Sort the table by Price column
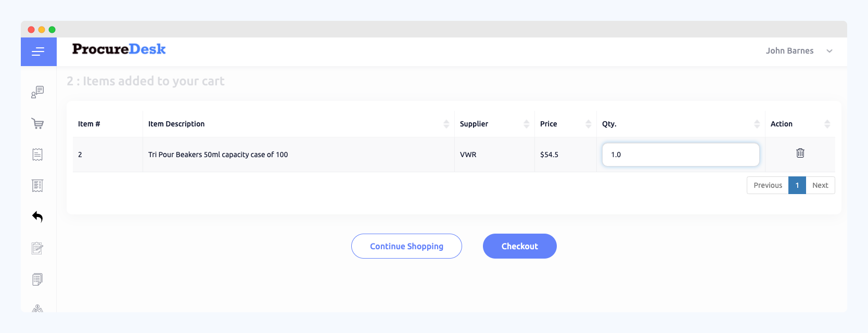Viewport: 868px width, 333px height. click(589, 124)
